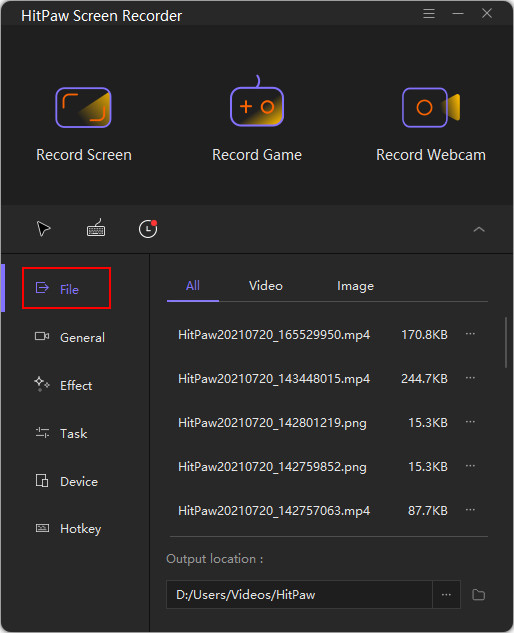Screen dimensions: 514x633
Task: Click the file list vertical scrollbar
Action: point(506,343)
